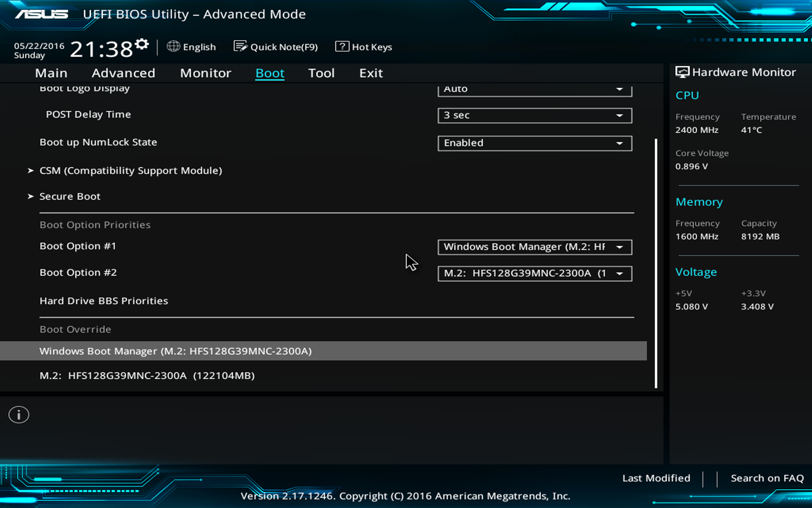Screen dimensions: 812x508
Task: Open Hard Drive BBS Priorities
Action: point(104,301)
